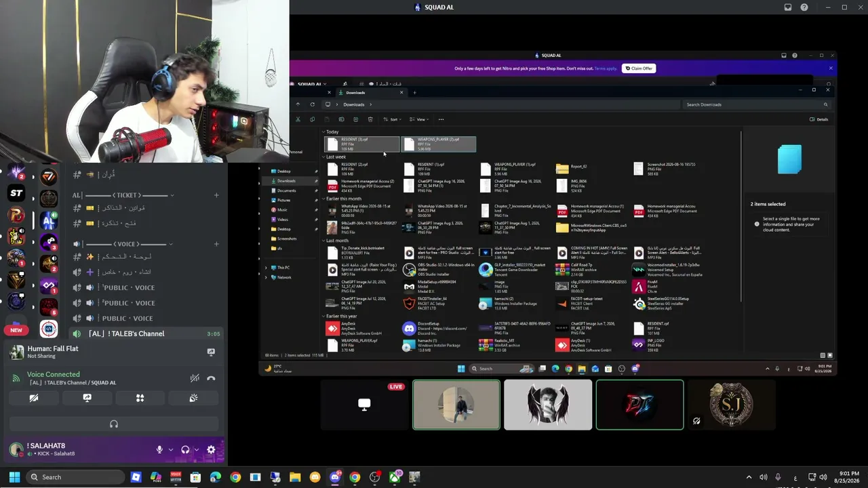This screenshot has width=868, height=488.
Task: Select Videos in Explorer sidebar
Action: point(283,219)
